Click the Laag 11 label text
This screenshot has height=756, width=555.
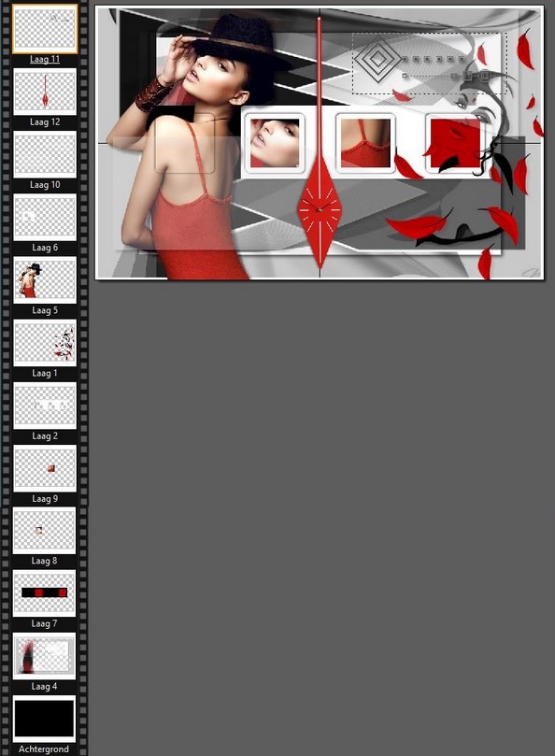tap(45, 59)
